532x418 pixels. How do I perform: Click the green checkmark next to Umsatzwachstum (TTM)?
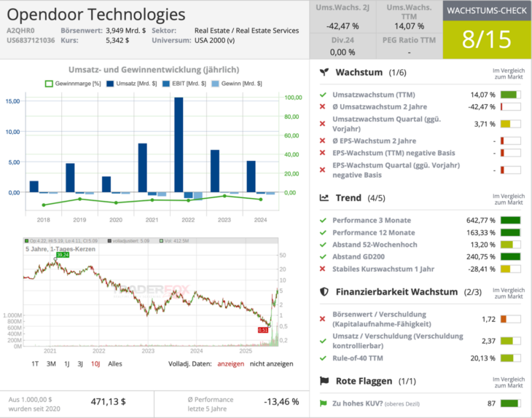pos(323,95)
